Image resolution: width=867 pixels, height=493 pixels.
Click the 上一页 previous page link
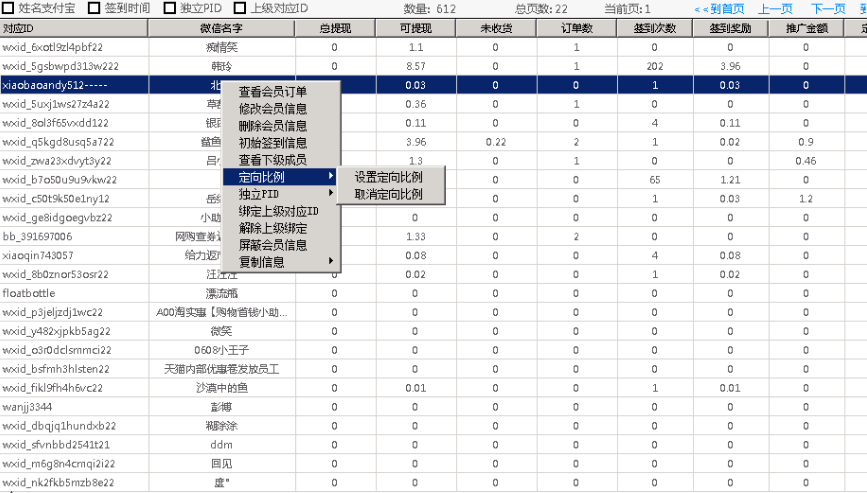point(776,9)
